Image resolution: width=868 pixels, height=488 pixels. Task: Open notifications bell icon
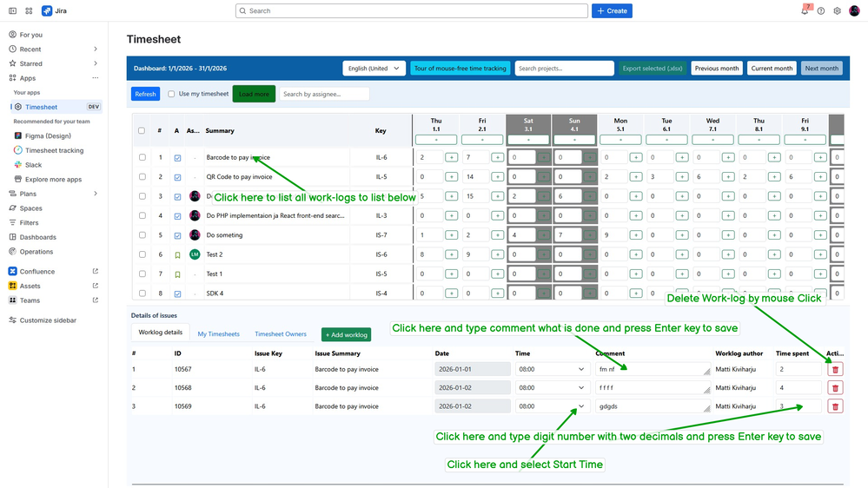point(805,10)
